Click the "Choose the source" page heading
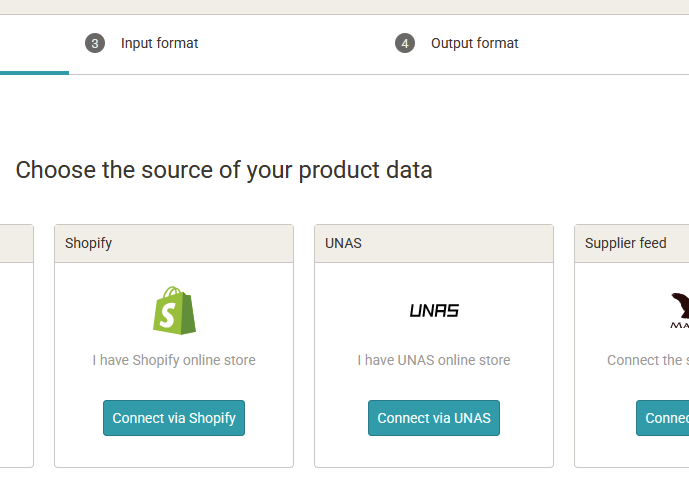This screenshot has height=482, width=689. point(224,170)
